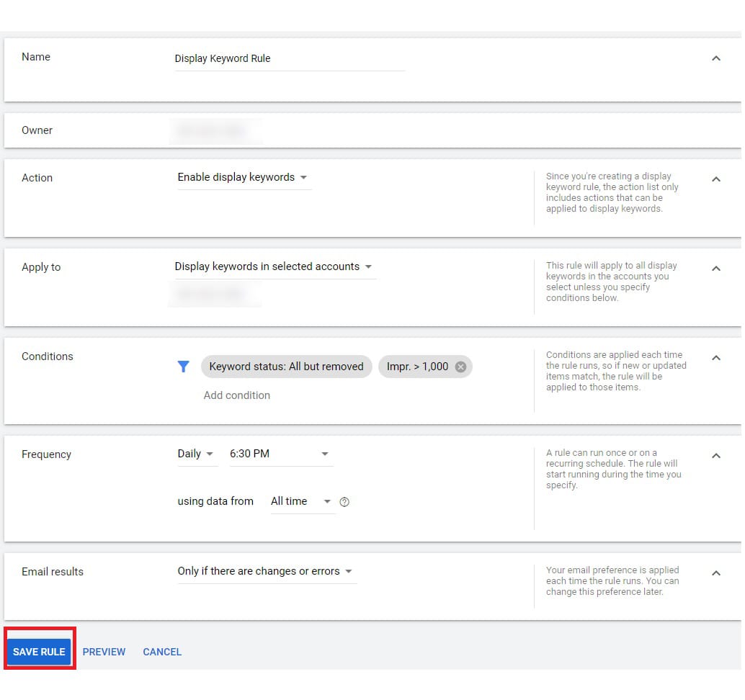
Task: Change the Daily frequency dropdown
Action: click(x=196, y=454)
